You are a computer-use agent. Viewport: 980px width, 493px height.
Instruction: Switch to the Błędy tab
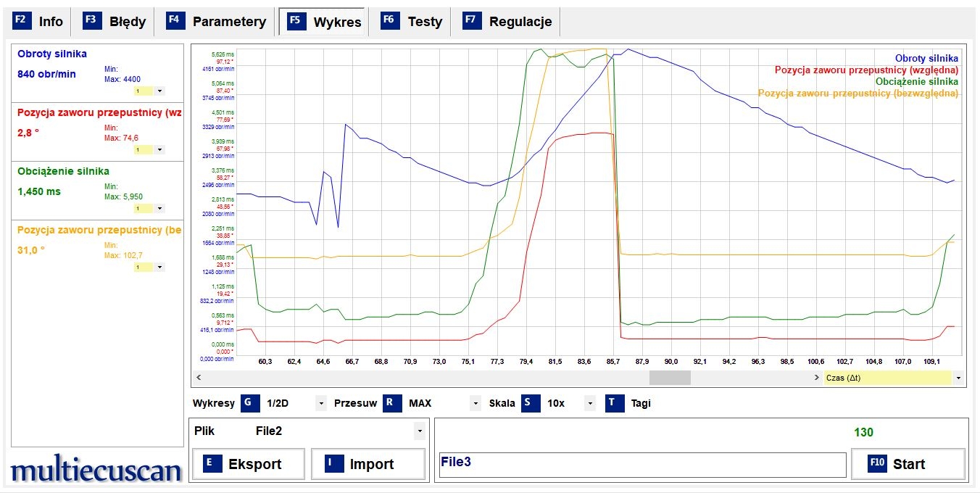pyautogui.click(x=116, y=22)
